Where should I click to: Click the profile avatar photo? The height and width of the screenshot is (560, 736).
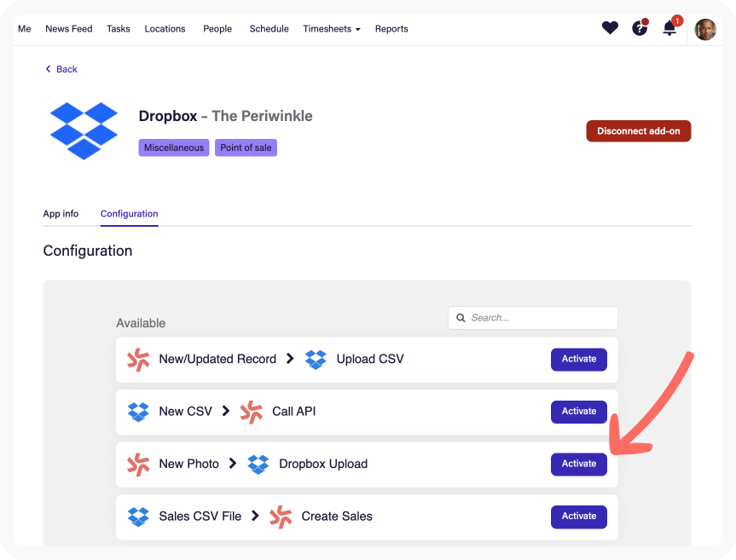(705, 28)
